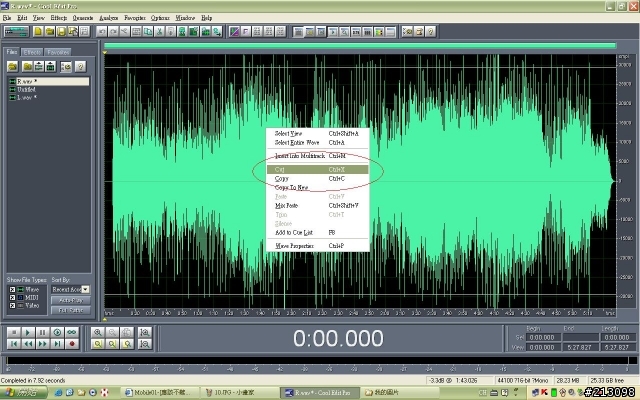Toggle the Video file type checkbox
The width and height of the screenshot is (640, 400).
click(x=12, y=305)
